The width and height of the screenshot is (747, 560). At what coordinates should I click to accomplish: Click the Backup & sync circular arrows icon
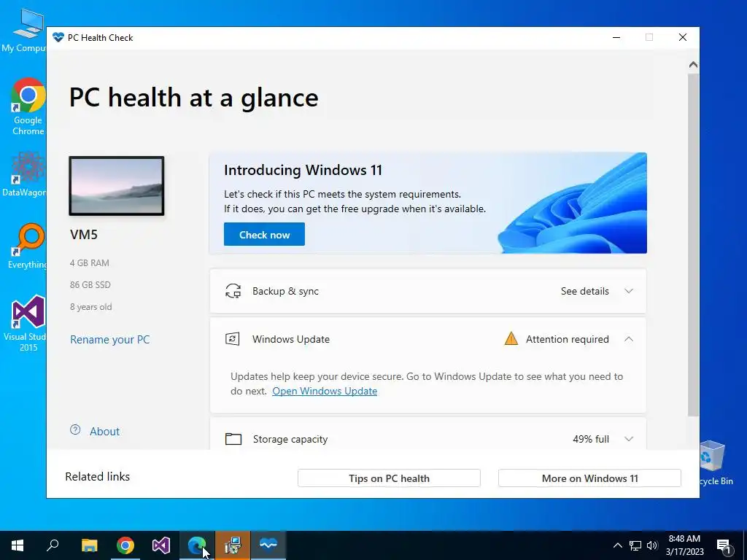pyautogui.click(x=233, y=291)
